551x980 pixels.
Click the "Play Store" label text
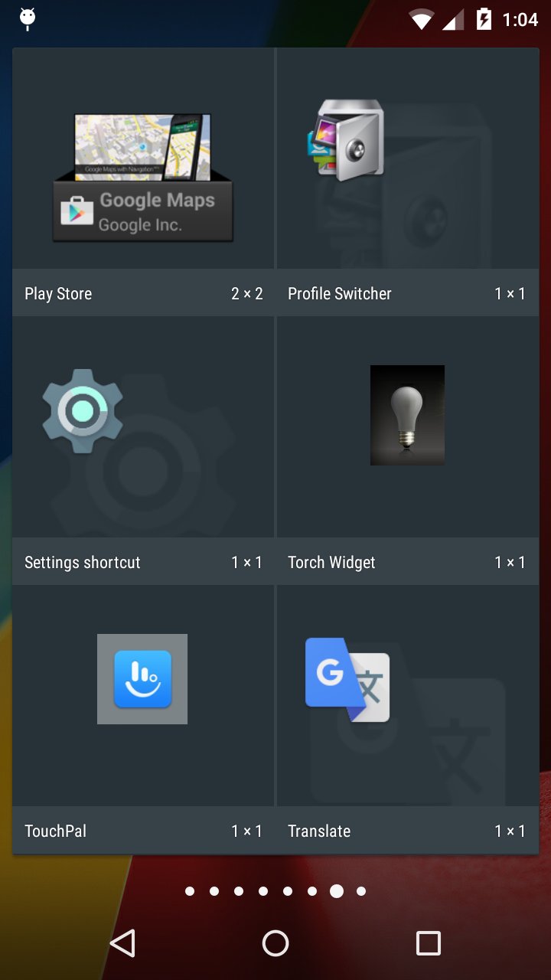click(58, 294)
